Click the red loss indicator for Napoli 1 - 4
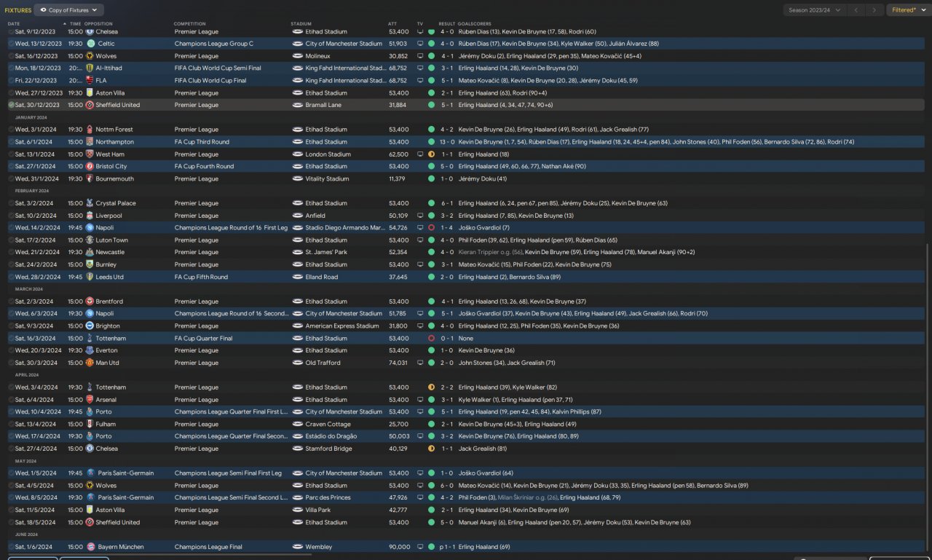Viewport: 932px width, 560px height. coord(431,228)
